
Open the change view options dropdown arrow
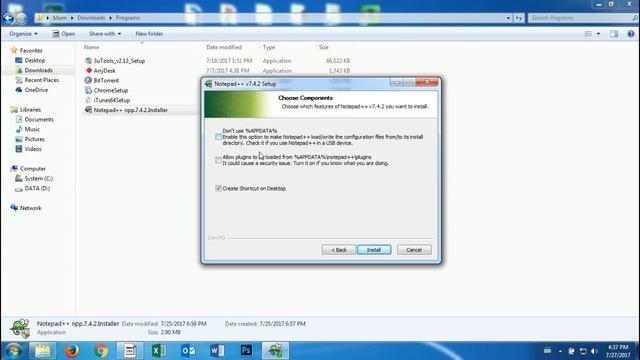click(x=598, y=34)
